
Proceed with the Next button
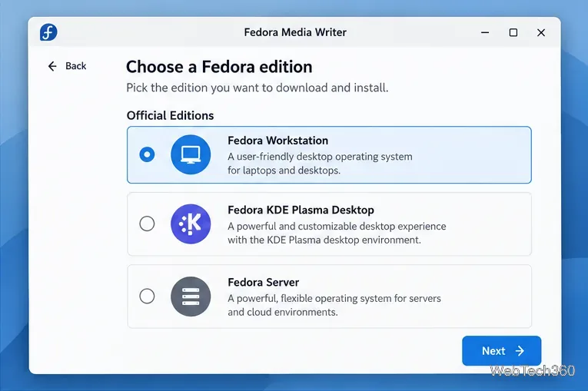tap(501, 350)
